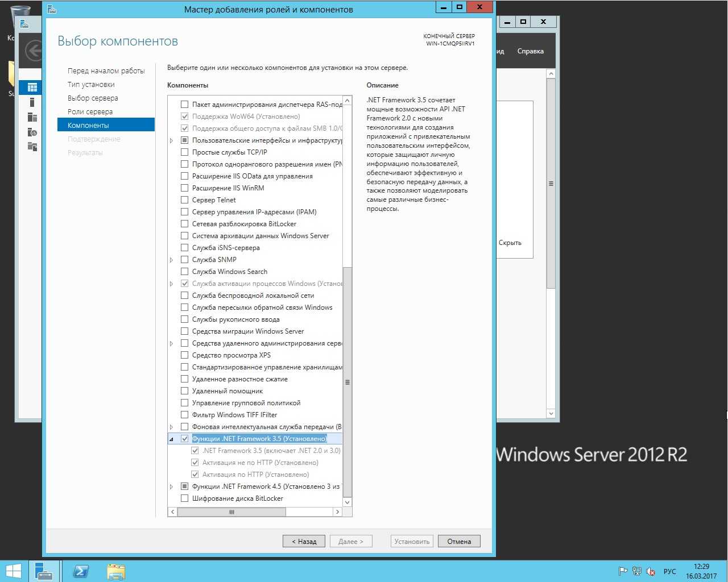Open File Explorer from the taskbar

[115, 571]
